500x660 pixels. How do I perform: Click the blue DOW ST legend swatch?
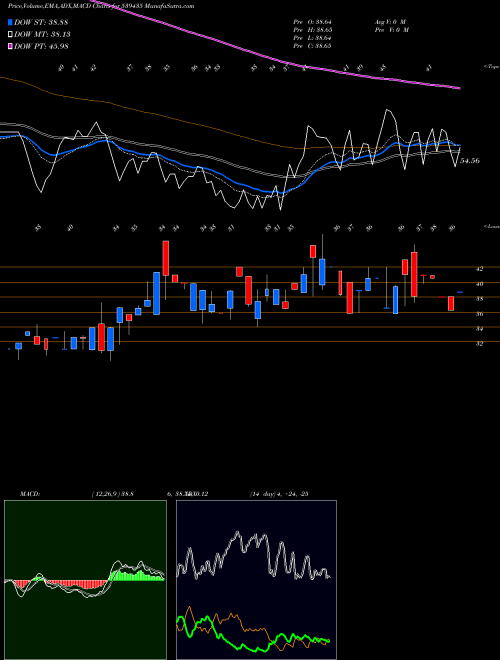click(x=11, y=23)
